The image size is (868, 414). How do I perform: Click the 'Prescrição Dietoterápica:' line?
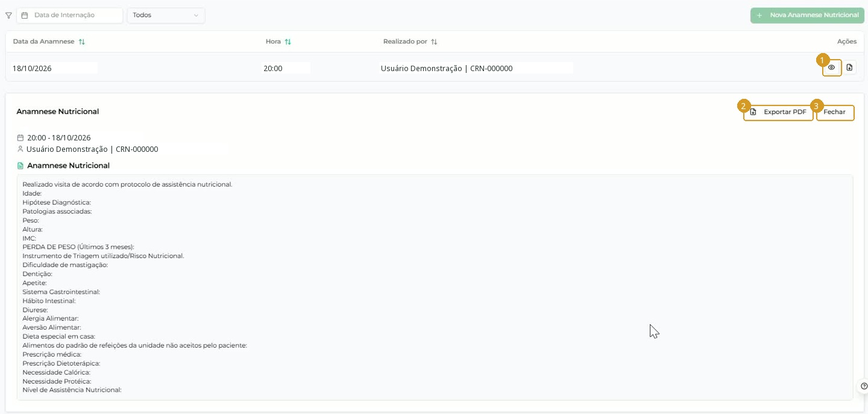point(61,363)
